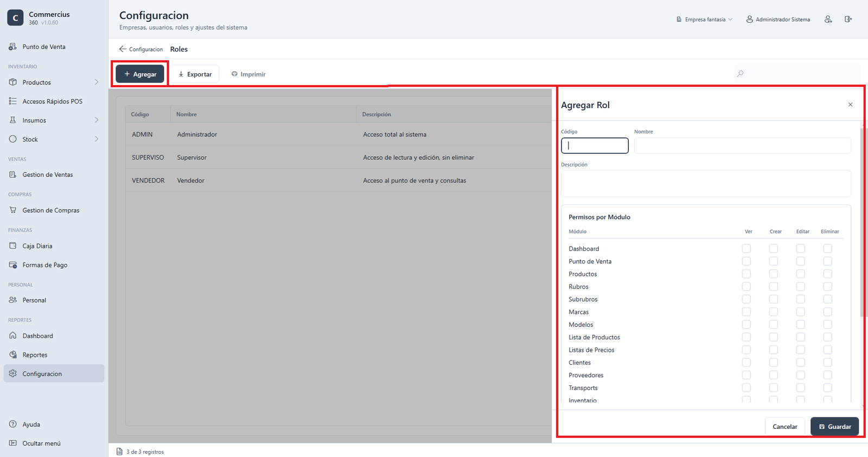The width and height of the screenshot is (868, 457).
Task: Click the Cancelar button
Action: (785, 427)
